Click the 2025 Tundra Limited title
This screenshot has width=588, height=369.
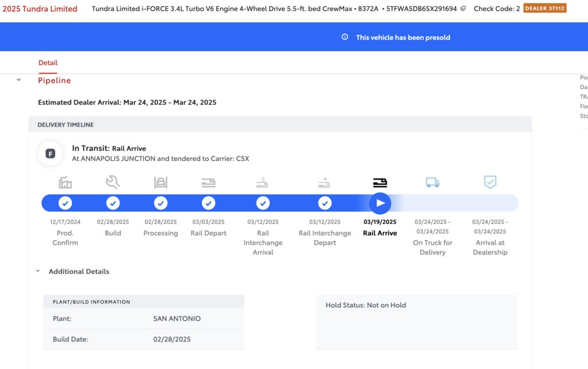pos(40,9)
